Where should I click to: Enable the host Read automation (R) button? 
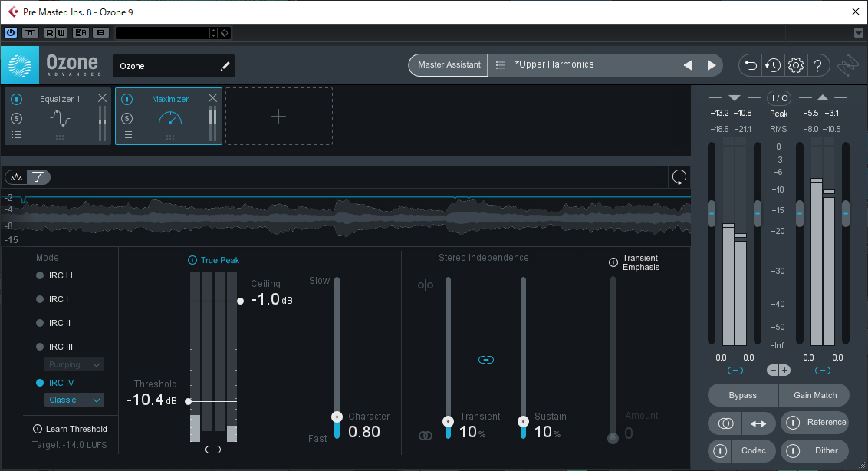pos(49,33)
